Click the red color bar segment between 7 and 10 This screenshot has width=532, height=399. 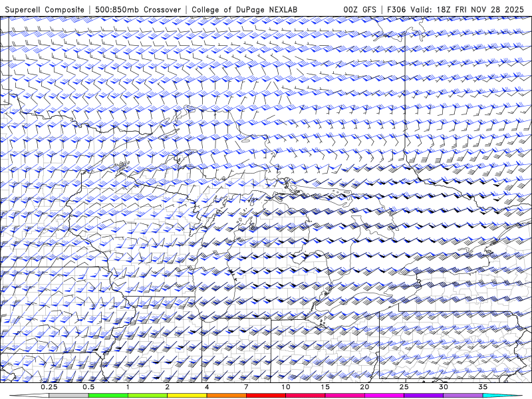265,396
